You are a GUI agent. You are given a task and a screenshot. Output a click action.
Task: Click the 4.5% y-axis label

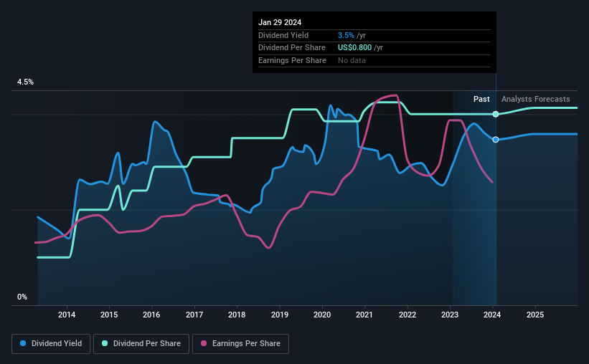tap(25, 82)
